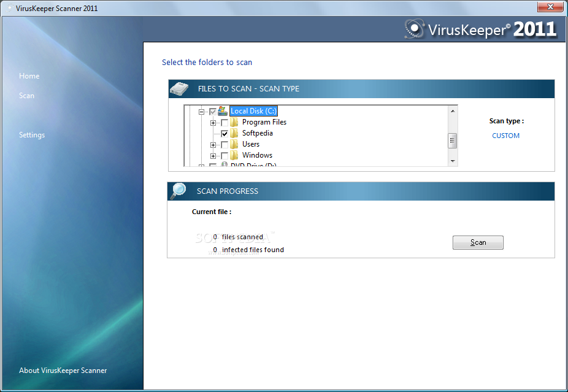Start the scan with Scan button
The image size is (568, 392).
[x=478, y=242]
